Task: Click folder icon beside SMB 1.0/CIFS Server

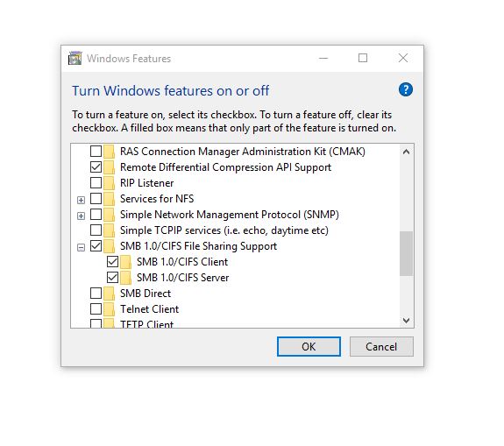Action: click(126, 278)
